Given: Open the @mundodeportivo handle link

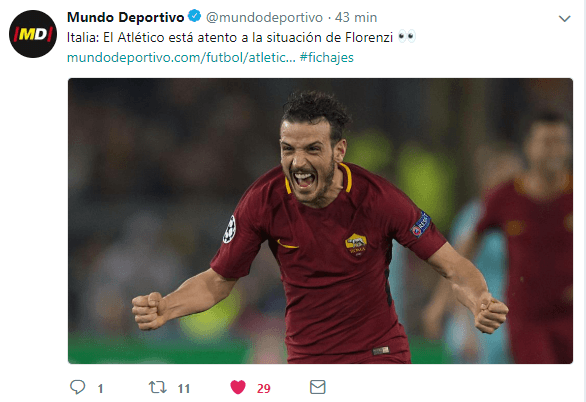Looking at the screenshot, I should (264, 18).
